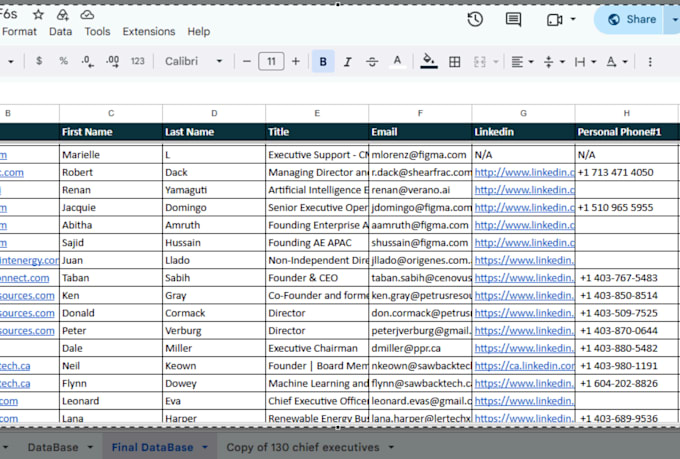Decrease decimal places
The height and width of the screenshot is (459, 680).
(87, 62)
